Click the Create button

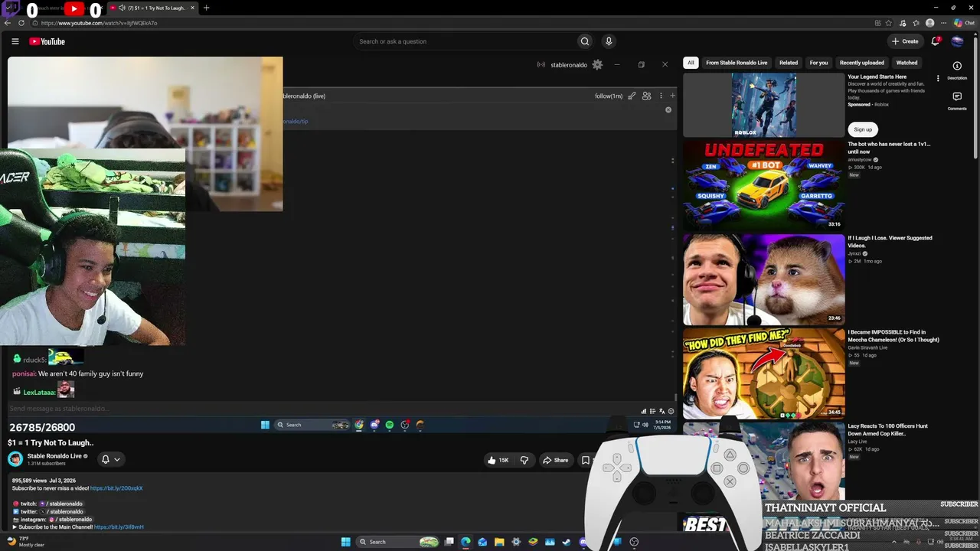point(905,41)
